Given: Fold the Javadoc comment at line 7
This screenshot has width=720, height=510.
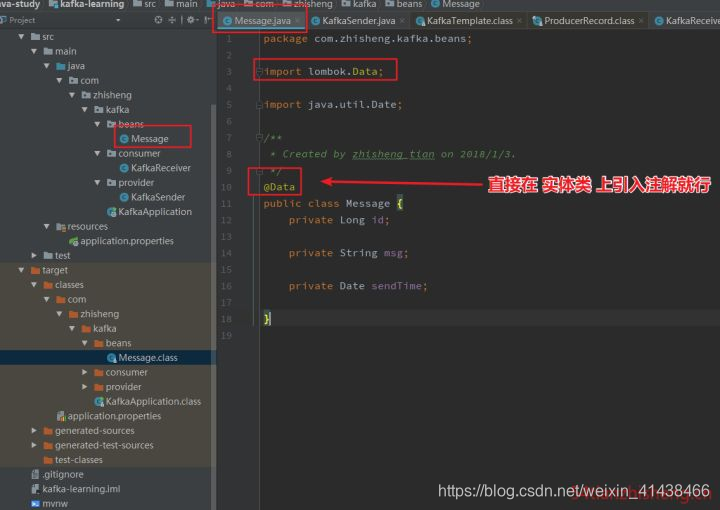Looking at the screenshot, I should point(259,137).
